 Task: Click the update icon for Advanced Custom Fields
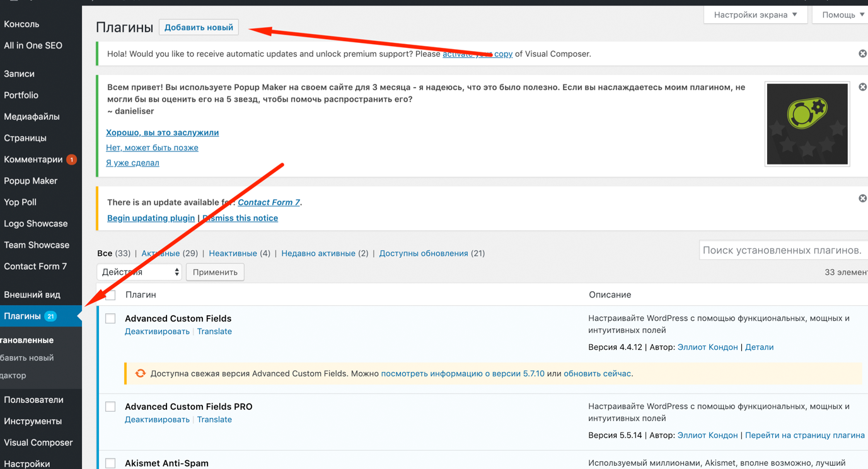click(x=141, y=373)
